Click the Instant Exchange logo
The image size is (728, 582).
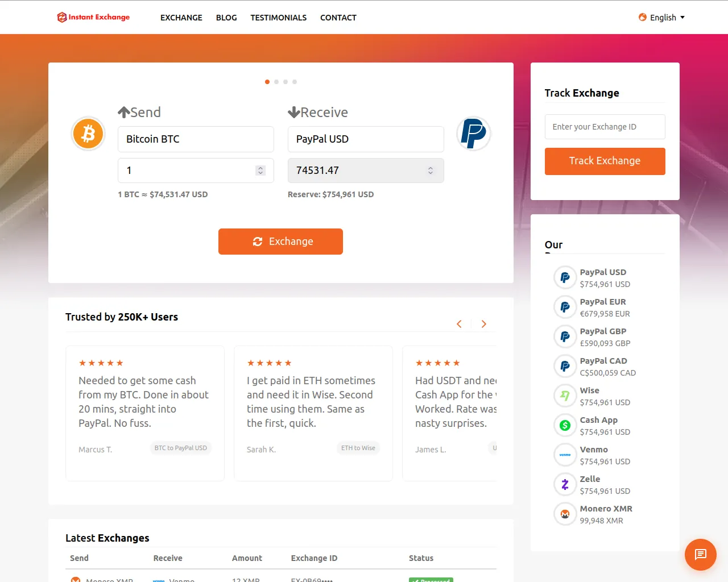click(93, 17)
